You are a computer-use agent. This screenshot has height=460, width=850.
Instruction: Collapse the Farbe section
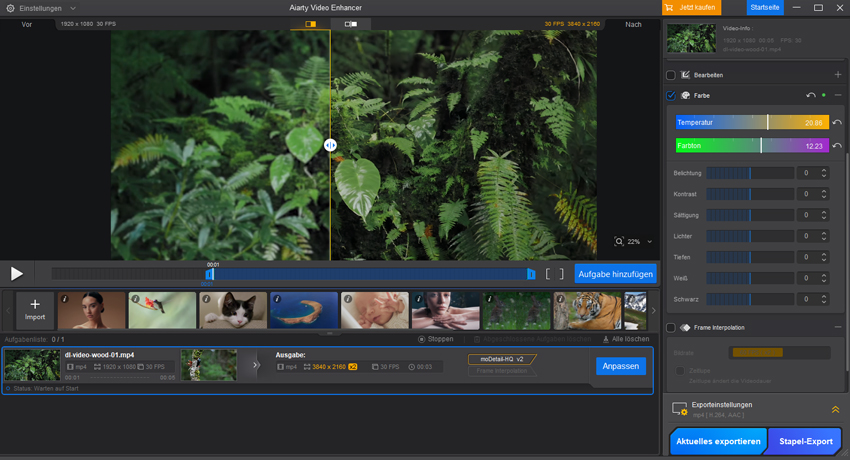[838, 95]
